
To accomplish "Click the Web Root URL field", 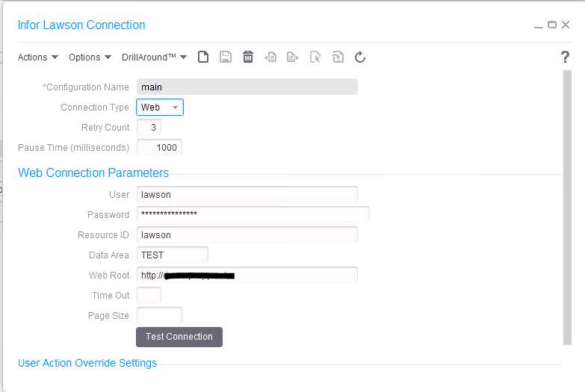I will click(x=247, y=276).
